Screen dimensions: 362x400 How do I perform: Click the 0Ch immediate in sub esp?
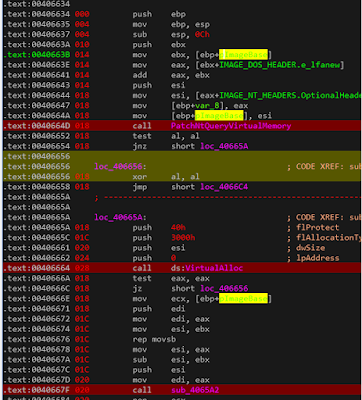click(202, 34)
